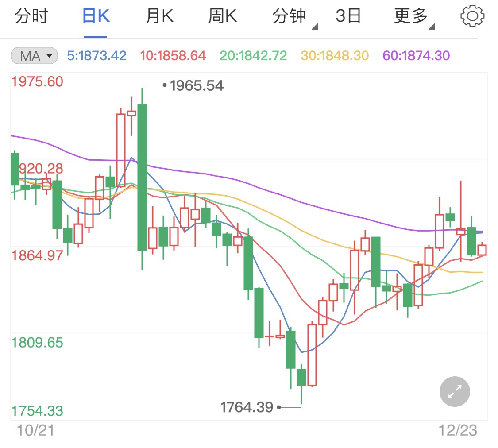Switch to 月K monthly chart
The image size is (498, 448).
click(159, 16)
